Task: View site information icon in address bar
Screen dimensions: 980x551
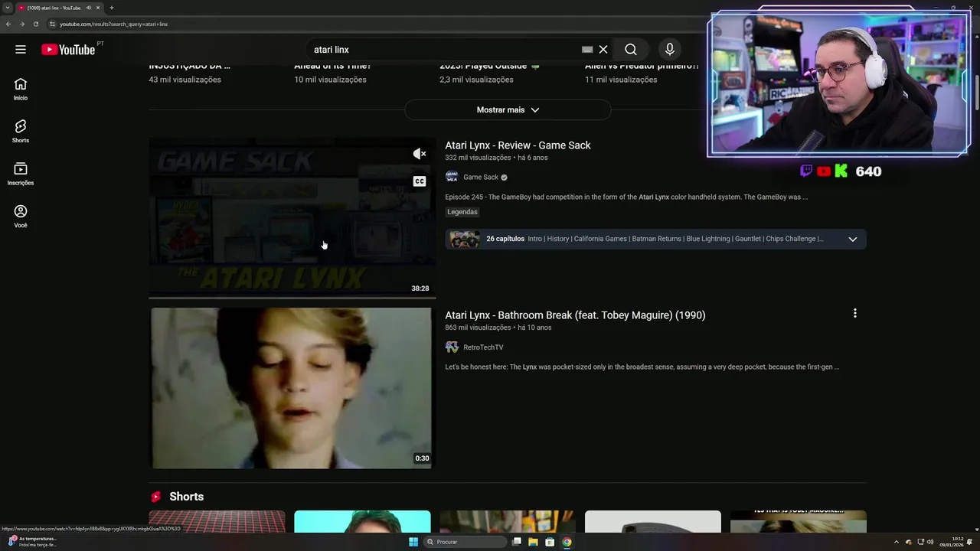Action: [x=52, y=24]
